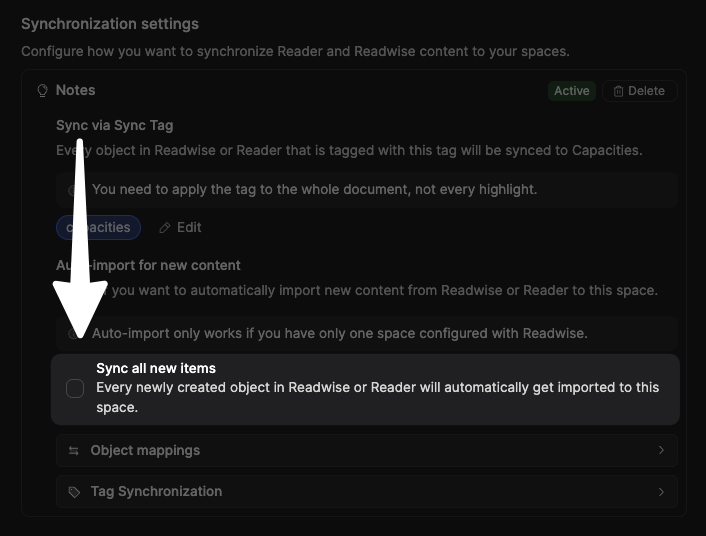
Task: Click the Tag Synchronization chevron arrow
Action: click(661, 492)
